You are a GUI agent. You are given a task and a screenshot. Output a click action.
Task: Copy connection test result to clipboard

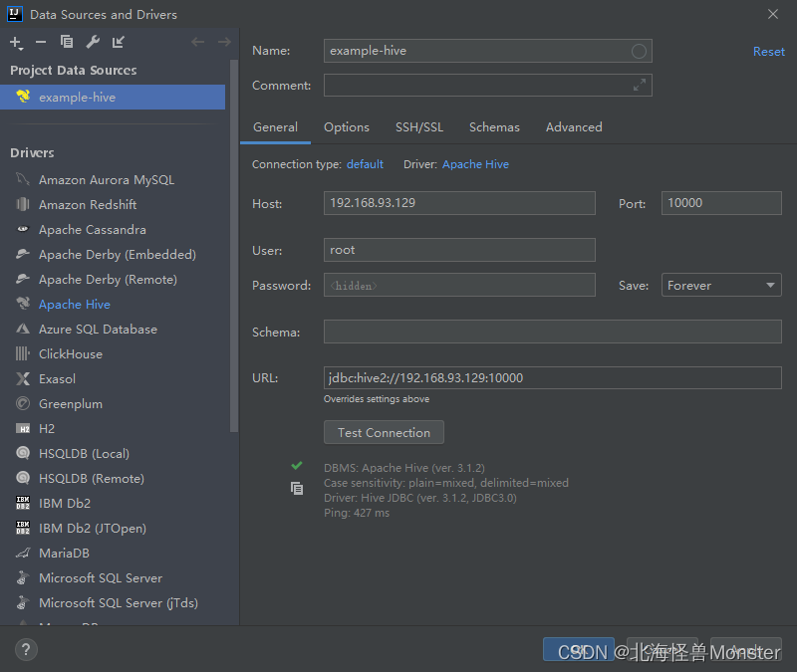pyautogui.click(x=297, y=488)
